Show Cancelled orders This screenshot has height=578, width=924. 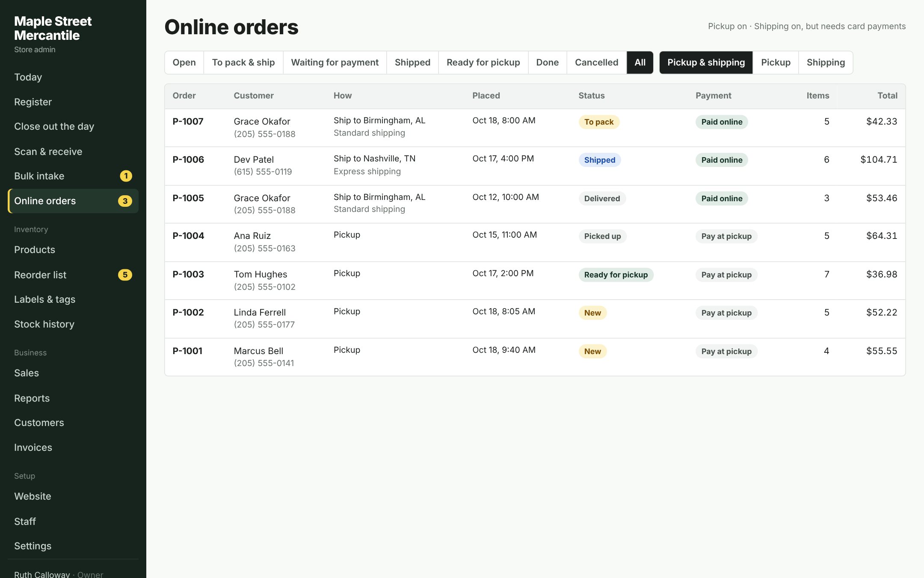[x=597, y=63]
